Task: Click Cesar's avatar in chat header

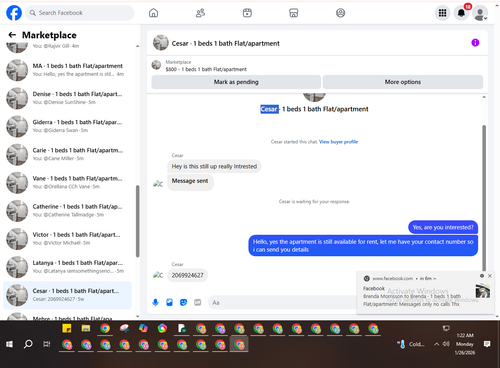Action: point(161,43)
